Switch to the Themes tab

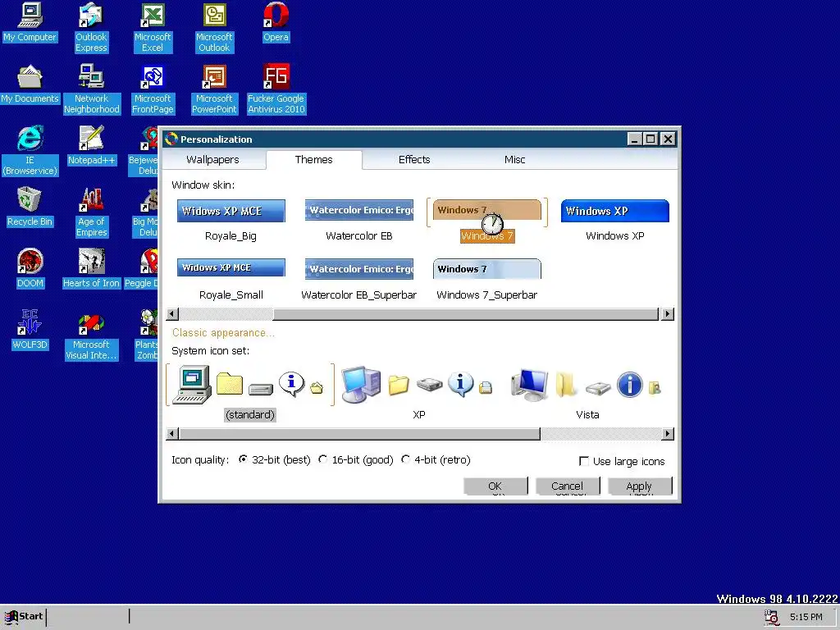coord(314,160)
